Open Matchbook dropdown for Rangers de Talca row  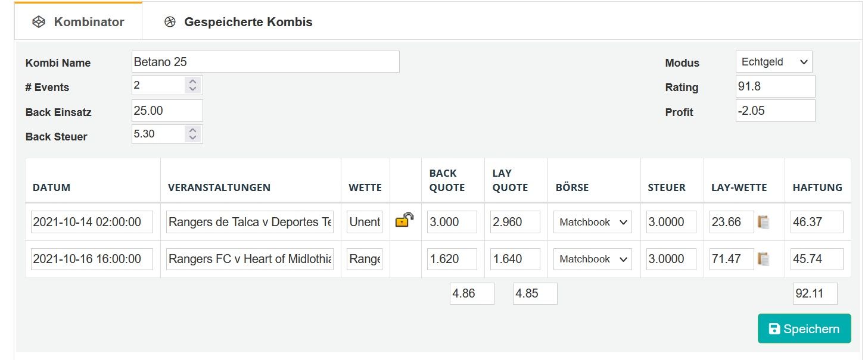pyautogui.click(x=593, y=222)
